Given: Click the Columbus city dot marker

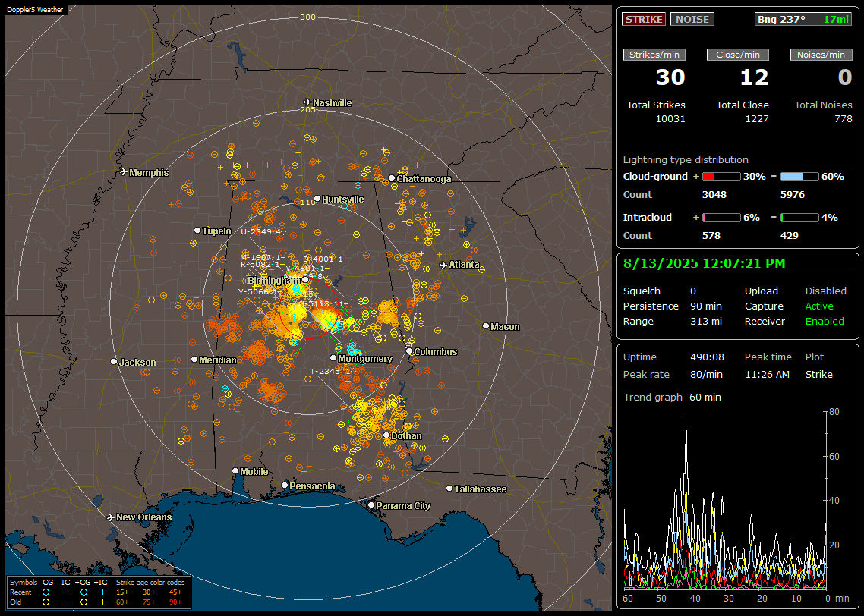Looking at the screenshot, I should (x=409, y=351).
